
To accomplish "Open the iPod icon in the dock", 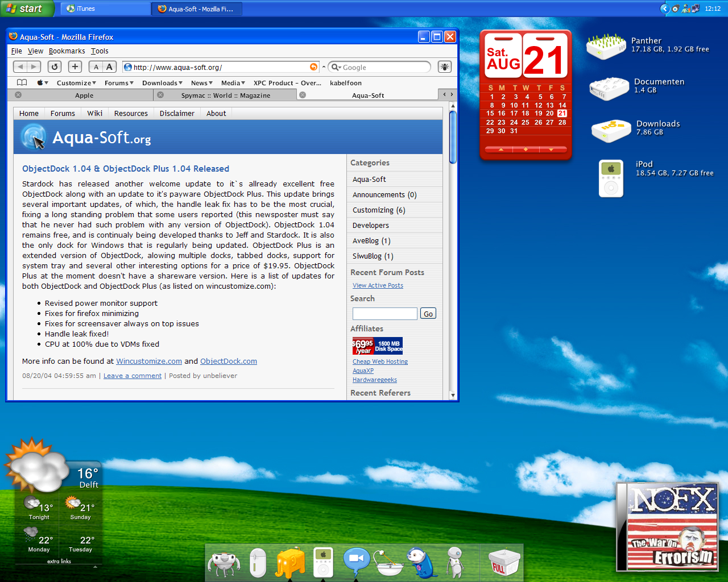I will [x=323, y=562].
